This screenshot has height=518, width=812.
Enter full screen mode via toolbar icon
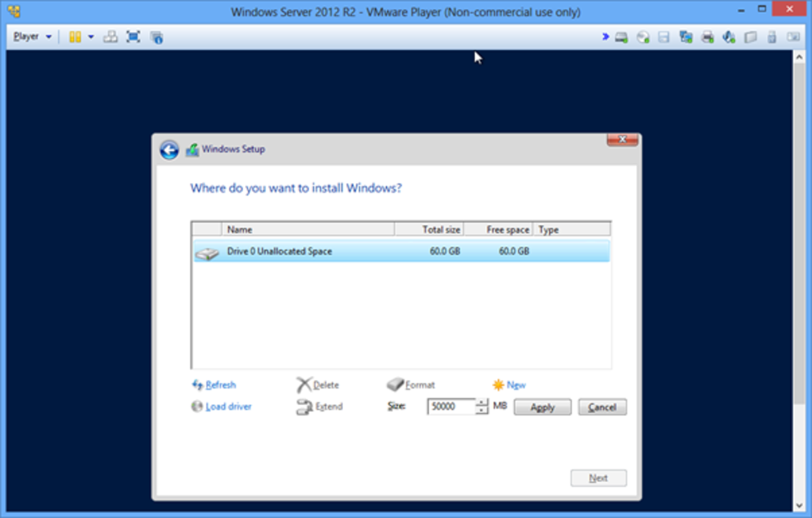(133, 37)
